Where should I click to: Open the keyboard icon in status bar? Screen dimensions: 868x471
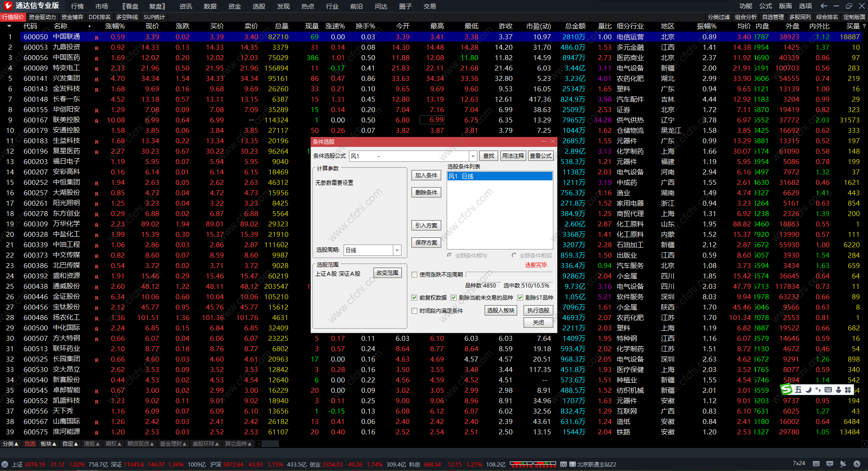pyautogui.click(x=816, y=464)
